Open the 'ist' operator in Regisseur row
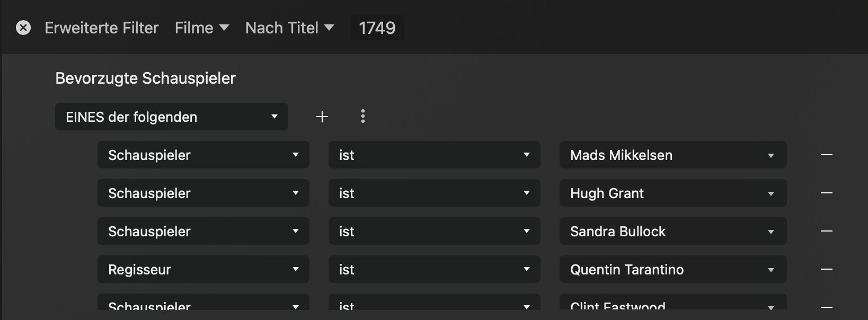 434,269
